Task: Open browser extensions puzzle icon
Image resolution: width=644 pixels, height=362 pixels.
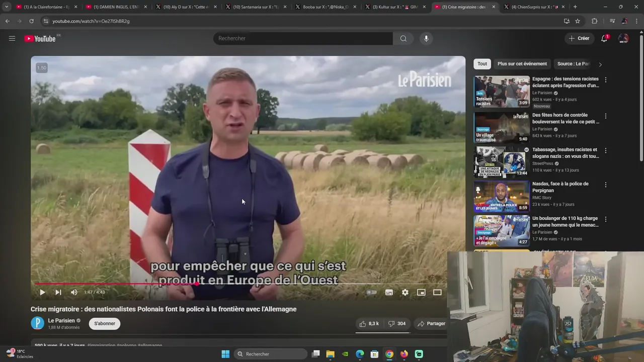Action: tap(594, 21)
